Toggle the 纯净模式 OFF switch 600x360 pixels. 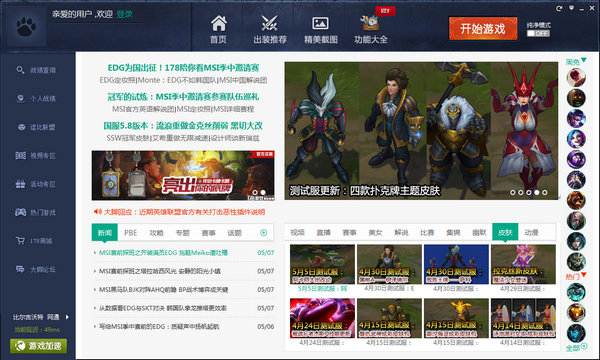(x=538, y=33)
